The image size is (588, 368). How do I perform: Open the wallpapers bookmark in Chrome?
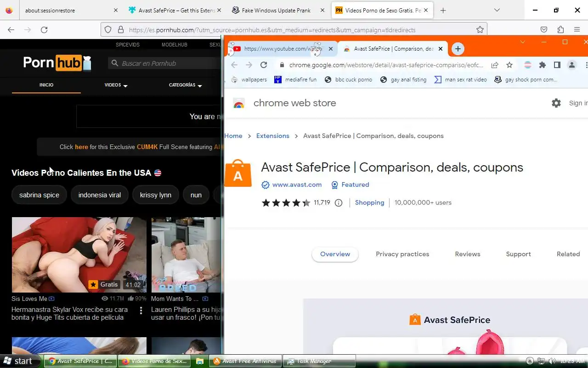point(249,80)
